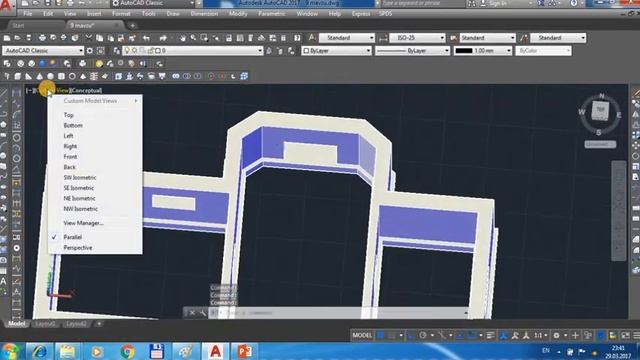Open the layer list dropdown
This screenshot has height=360, width=640.
(x=193, y=51)
